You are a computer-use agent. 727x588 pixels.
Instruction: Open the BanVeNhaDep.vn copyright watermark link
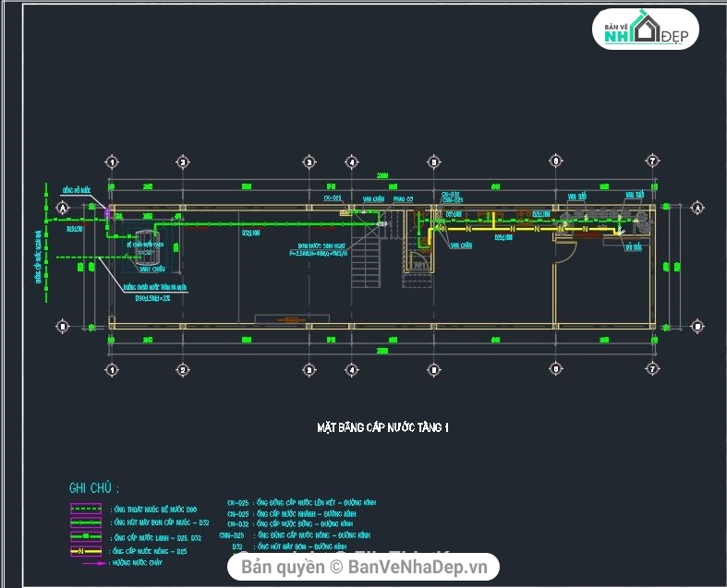click(x=364, y=567)
